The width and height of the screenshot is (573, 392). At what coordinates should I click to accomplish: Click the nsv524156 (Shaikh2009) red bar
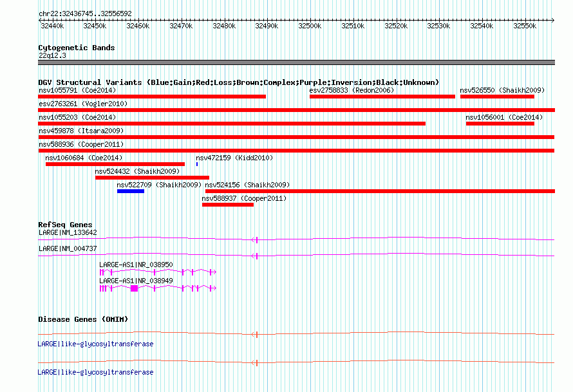click(x=380, y=191)
